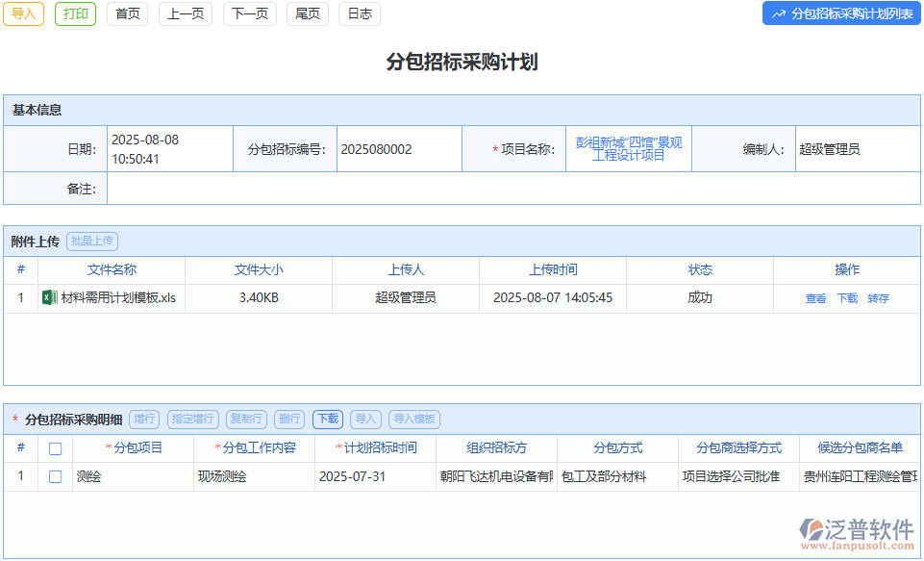Toggle the 批量上传 batch upload control
This screenshot has width=924, height=561.
(x=91, y=242)
